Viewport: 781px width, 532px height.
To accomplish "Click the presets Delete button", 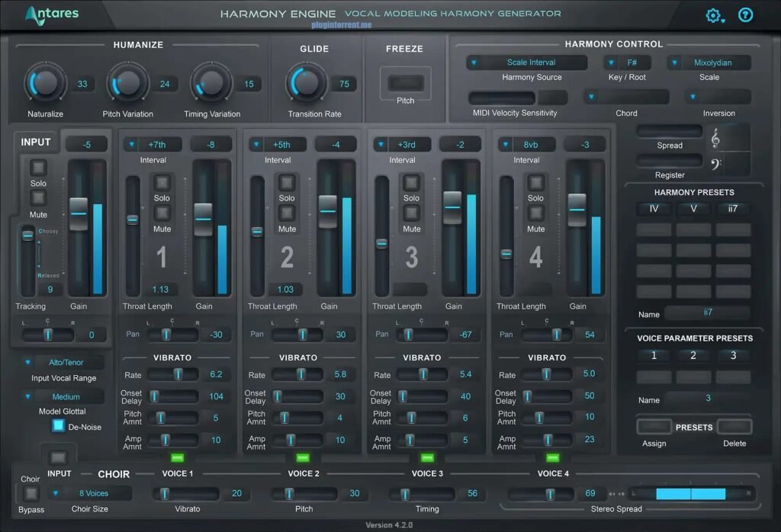I will click(x=734, y=427).
